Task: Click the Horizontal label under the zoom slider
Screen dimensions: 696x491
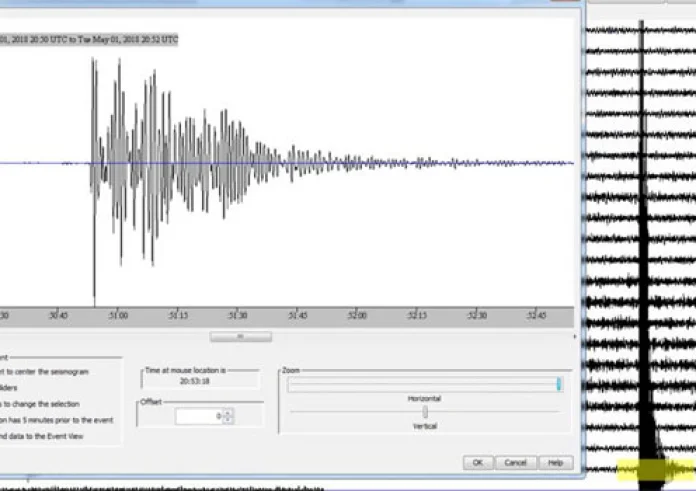Action: click(424, 399)
